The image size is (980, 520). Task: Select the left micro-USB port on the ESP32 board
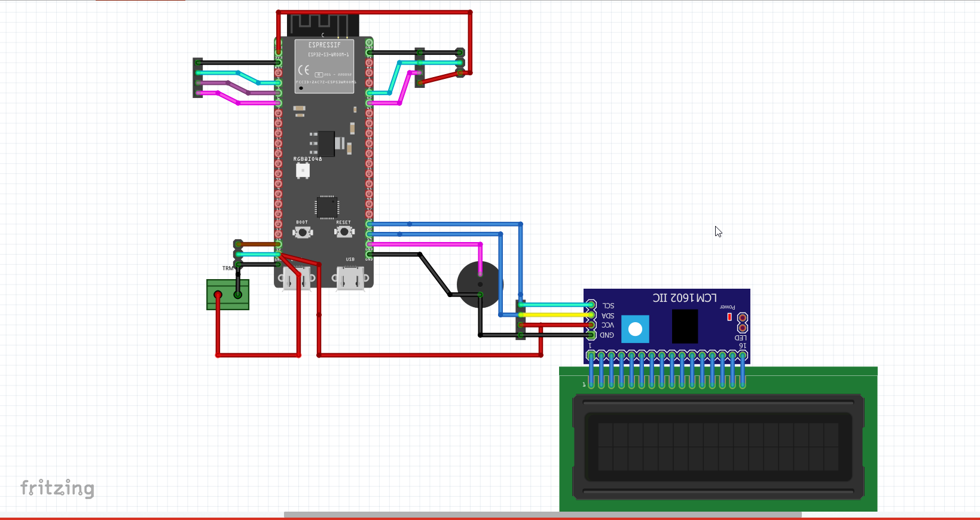pos(297,278)
